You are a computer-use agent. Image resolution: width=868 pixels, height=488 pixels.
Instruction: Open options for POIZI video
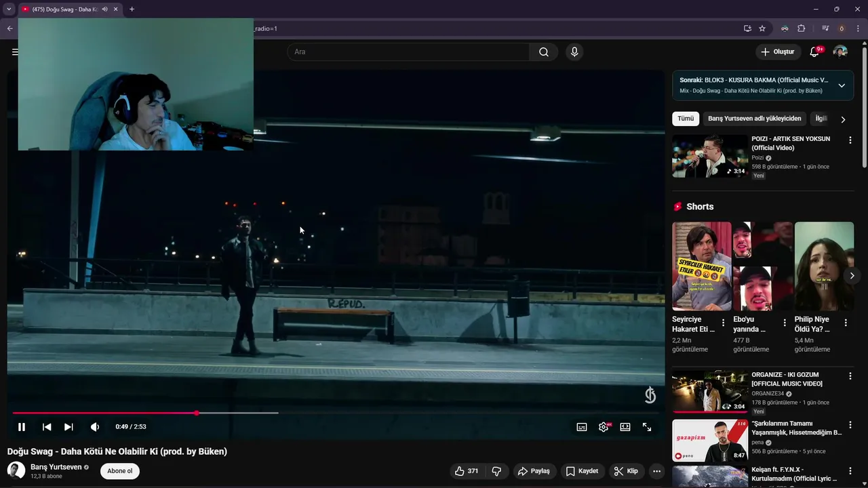pos(850,140)
